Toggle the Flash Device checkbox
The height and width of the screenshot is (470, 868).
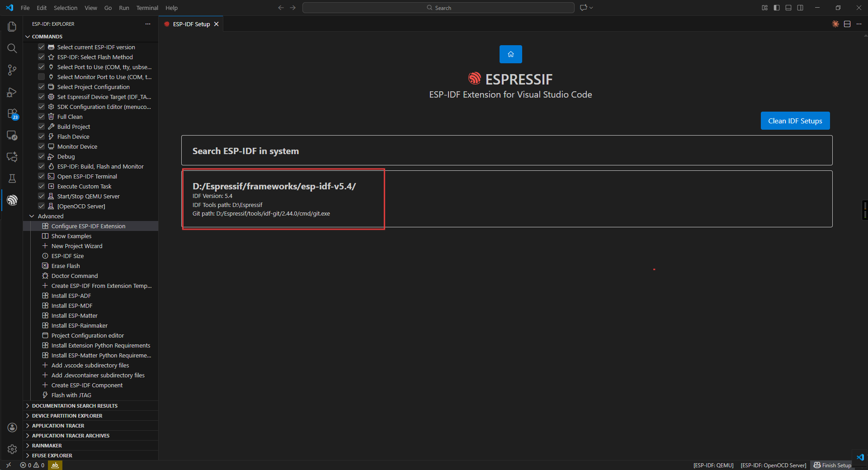pos(41,136)
